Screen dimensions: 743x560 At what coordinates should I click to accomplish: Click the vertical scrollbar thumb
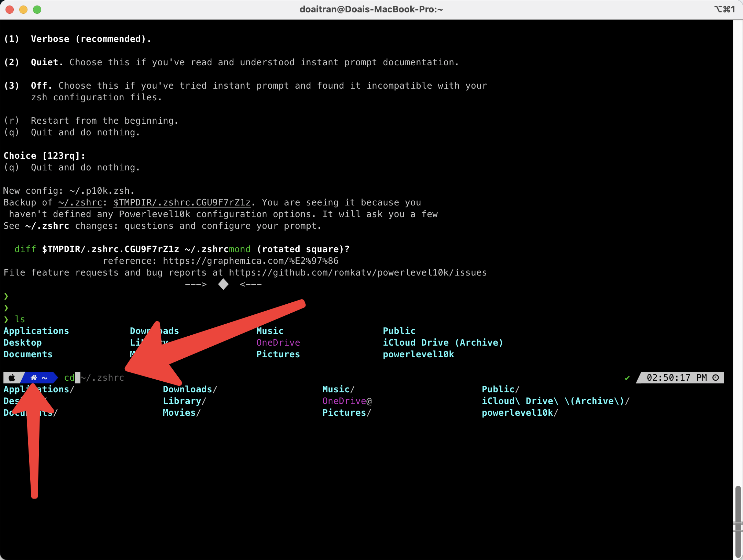point(738,521)
